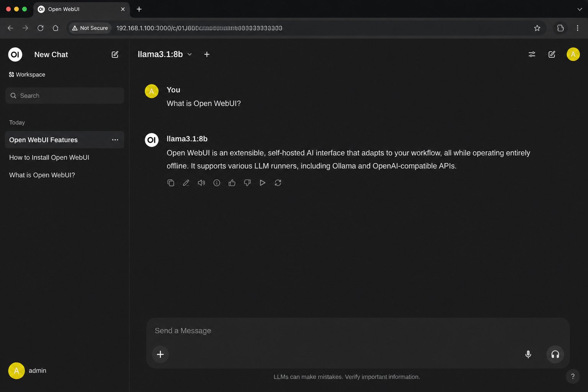The height and width of the screenshot is (392, 588).
Task: Open chat controls sliders icon
Action: [532, 54]
